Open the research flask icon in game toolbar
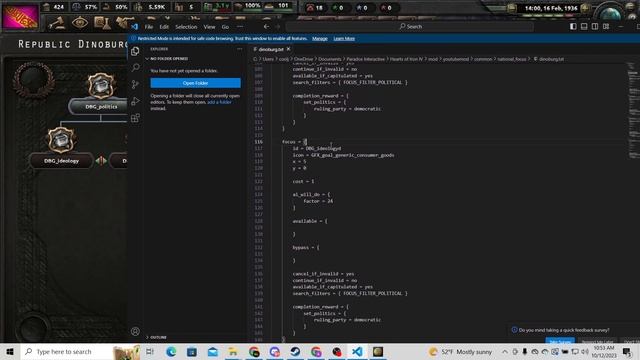 102,23
